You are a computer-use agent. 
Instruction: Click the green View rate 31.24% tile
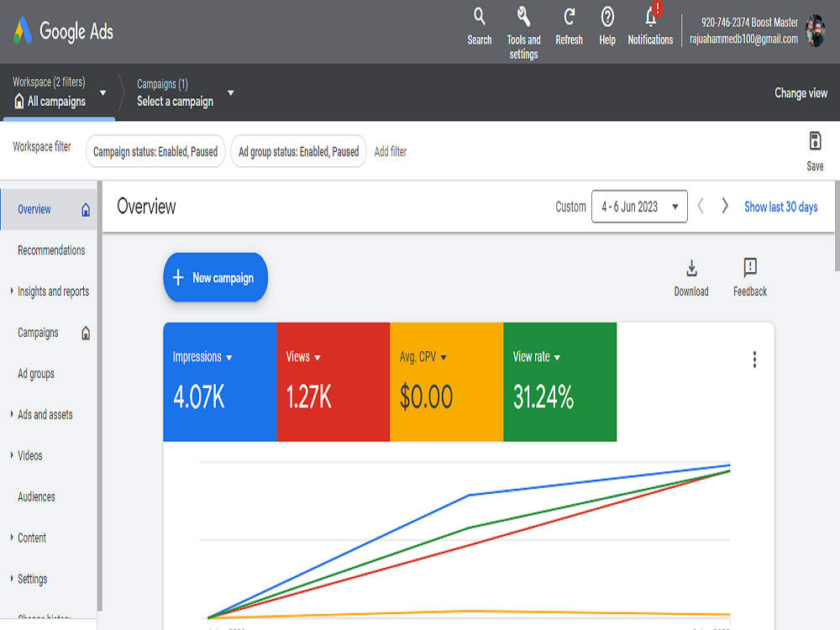click(559, 382)
